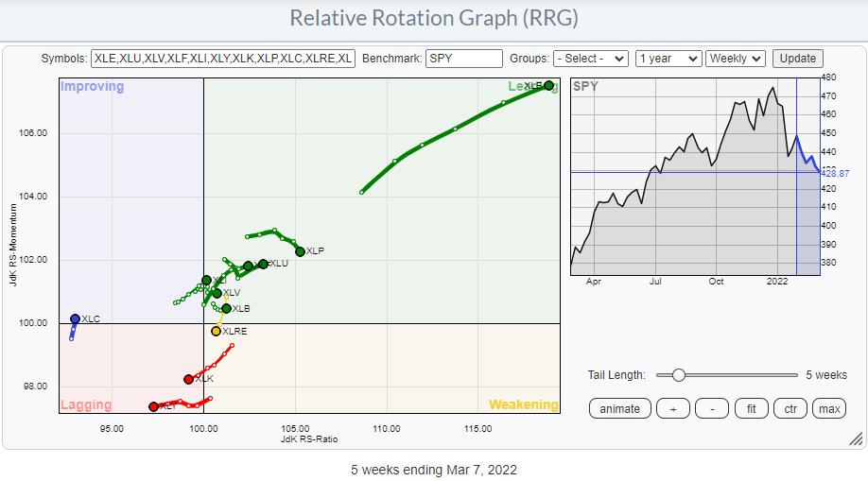Click the fit button
868x481 pixels.
click(750, 408)
